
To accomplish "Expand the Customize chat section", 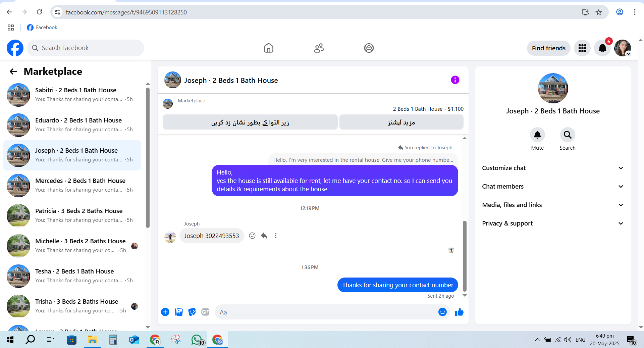I will coord(553,168).
